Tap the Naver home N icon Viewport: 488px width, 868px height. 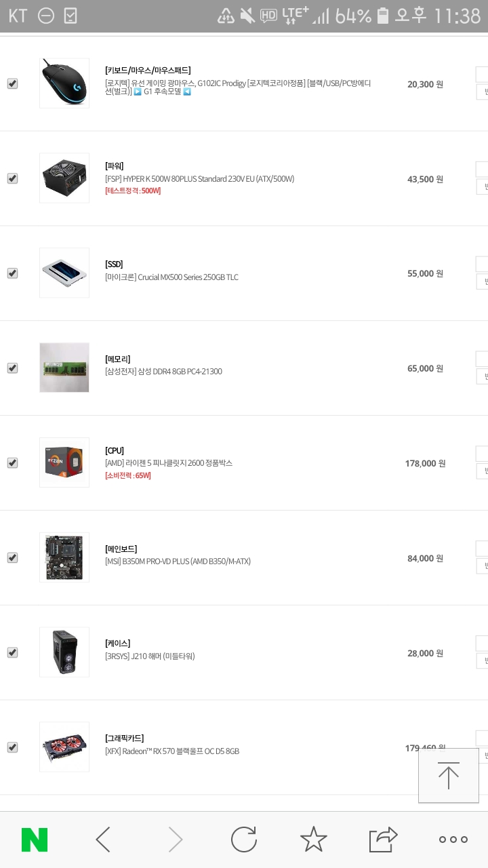click(x=35, y=840)
